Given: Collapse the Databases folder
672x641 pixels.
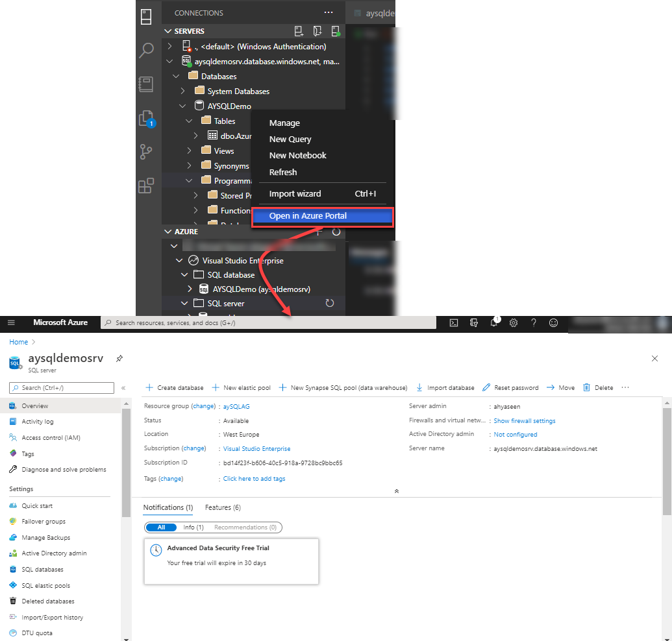Looking at the screenshot, I should 176,76.
